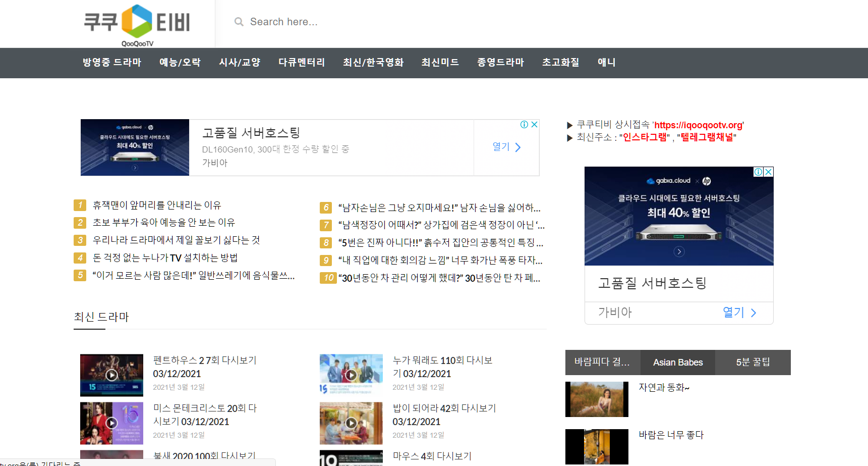The width and height of the screenshot is (868, 466).
Task: Open article 7 '남색정장이 어때서?'
Action: (x=441, y=225)
